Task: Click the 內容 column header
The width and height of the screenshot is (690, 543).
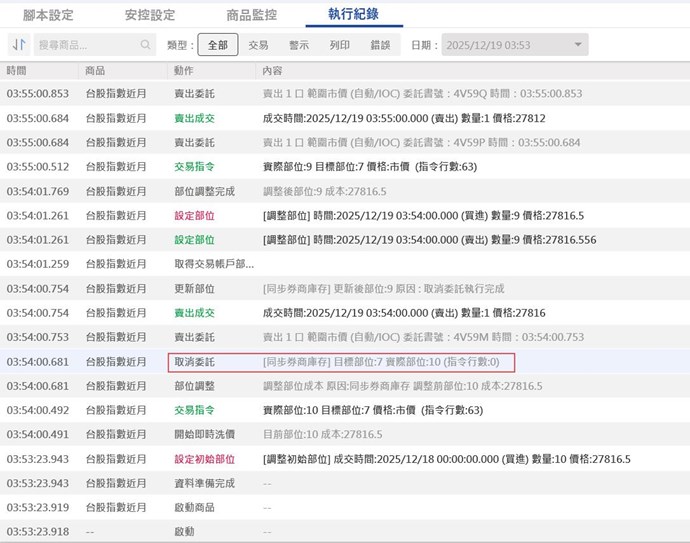Action: tap(272, 71)
